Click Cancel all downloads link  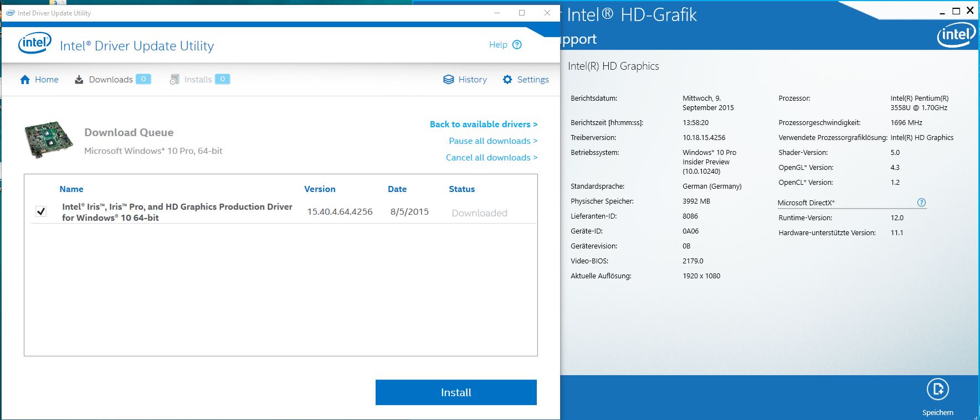pyautogui.click(x=492, y=158)
